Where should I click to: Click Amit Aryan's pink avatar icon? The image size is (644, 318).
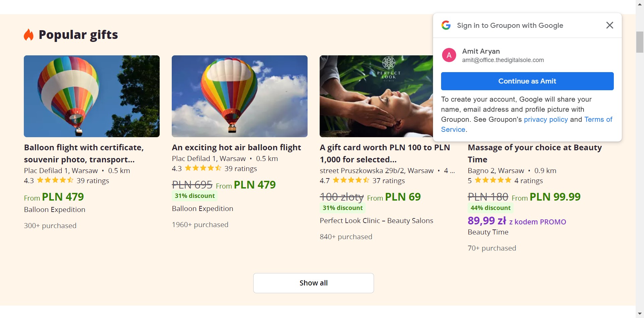pyautogui.click(x=449, y=55)
